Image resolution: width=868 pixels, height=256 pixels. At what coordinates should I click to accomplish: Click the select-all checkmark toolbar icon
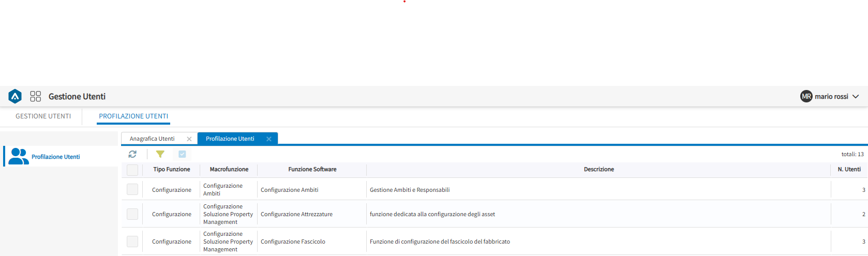pos(182,154)
